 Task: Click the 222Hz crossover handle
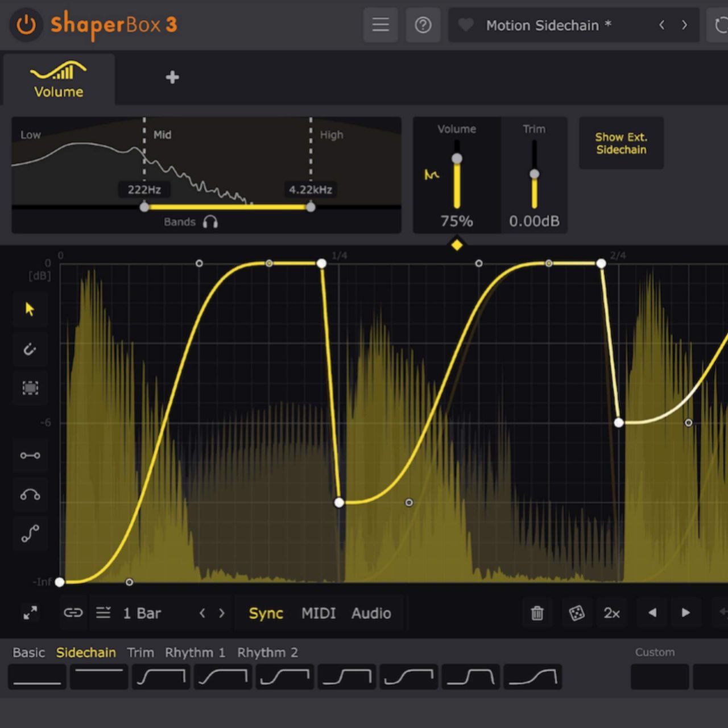coord(144,207)
